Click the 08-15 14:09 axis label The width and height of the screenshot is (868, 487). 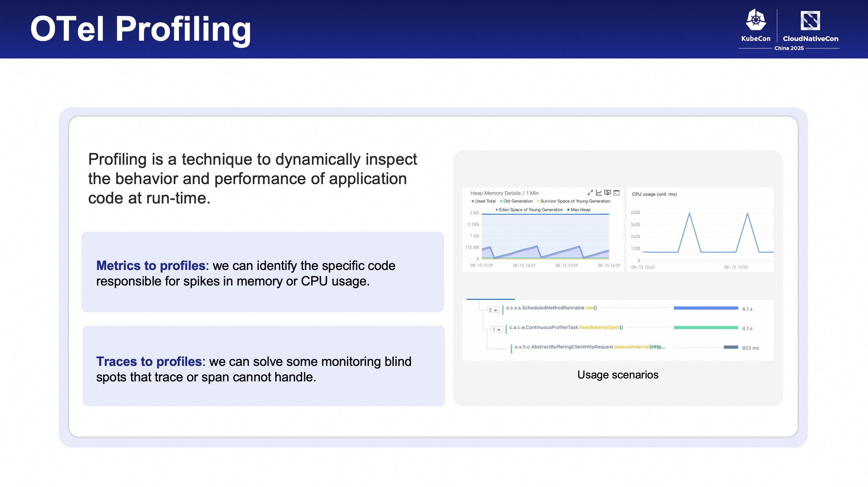[x=609, y=265]
